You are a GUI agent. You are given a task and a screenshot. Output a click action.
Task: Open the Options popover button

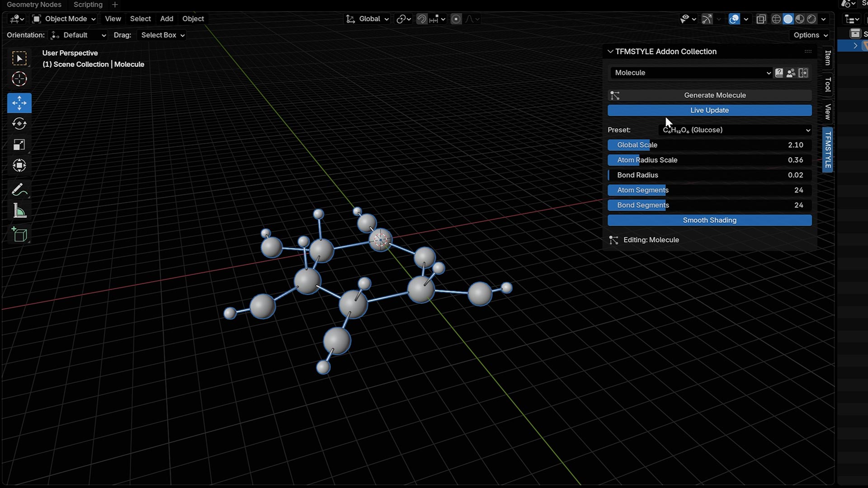pos(811,35)
